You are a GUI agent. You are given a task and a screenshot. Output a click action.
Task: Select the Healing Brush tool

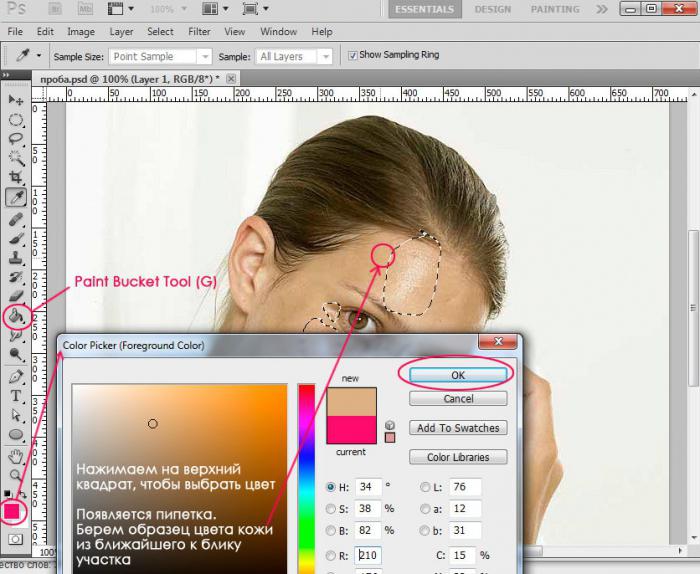(16, 220)
